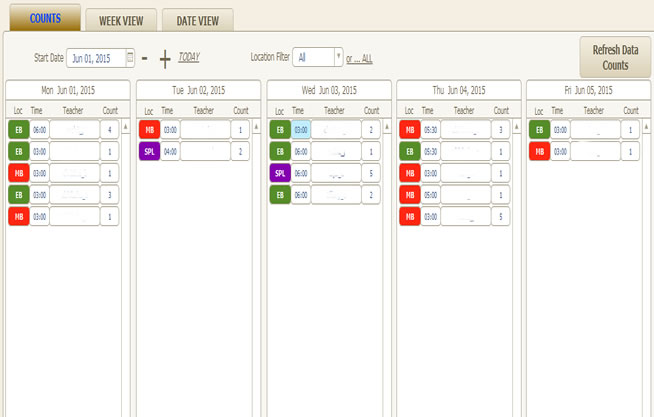Click the Wed Jun 03, 2015 column header
654x417 pixels.
point(329,90)
